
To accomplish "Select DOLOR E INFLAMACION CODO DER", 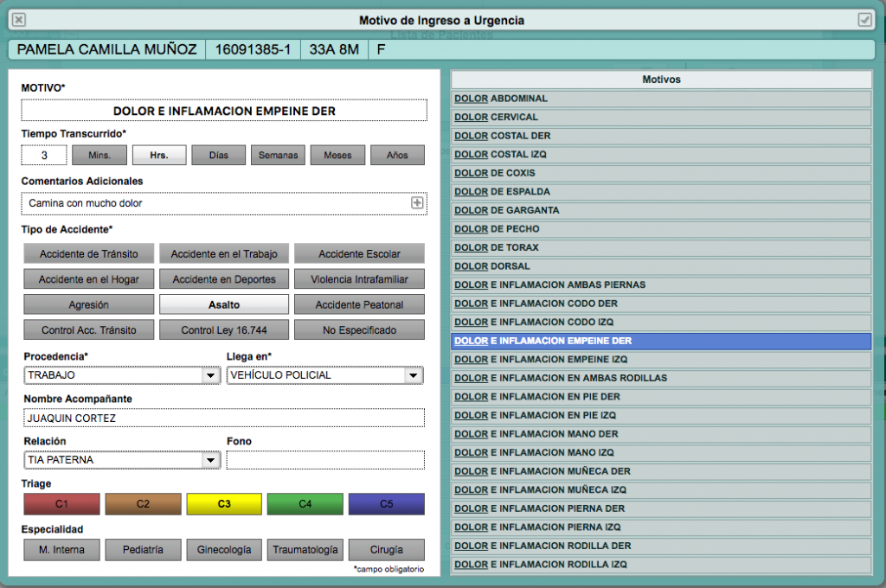I will tap(661, 304).
